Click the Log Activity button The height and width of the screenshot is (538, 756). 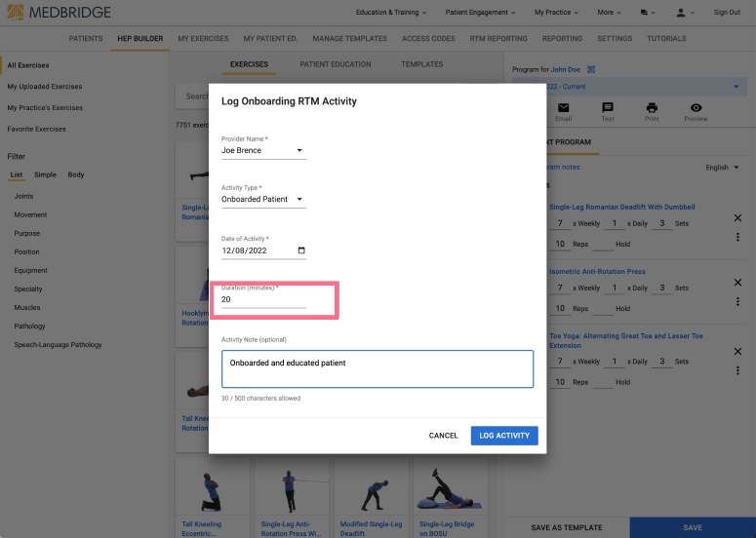pos(504,436)
